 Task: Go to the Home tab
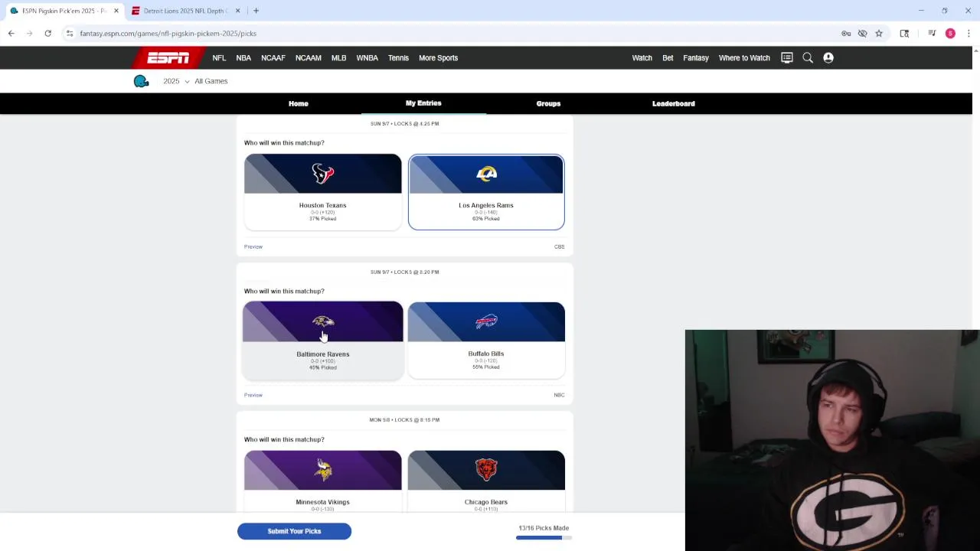[x=299, y=103]
